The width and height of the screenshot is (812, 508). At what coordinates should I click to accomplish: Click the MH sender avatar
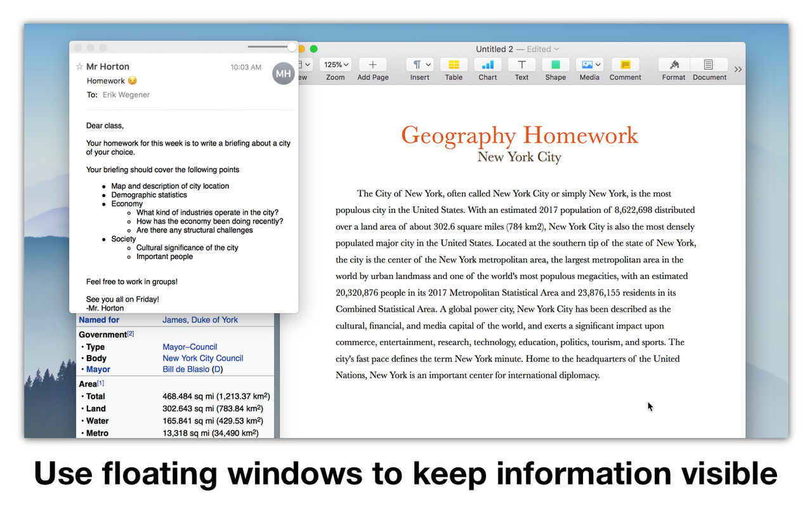[x=284, y=74]
